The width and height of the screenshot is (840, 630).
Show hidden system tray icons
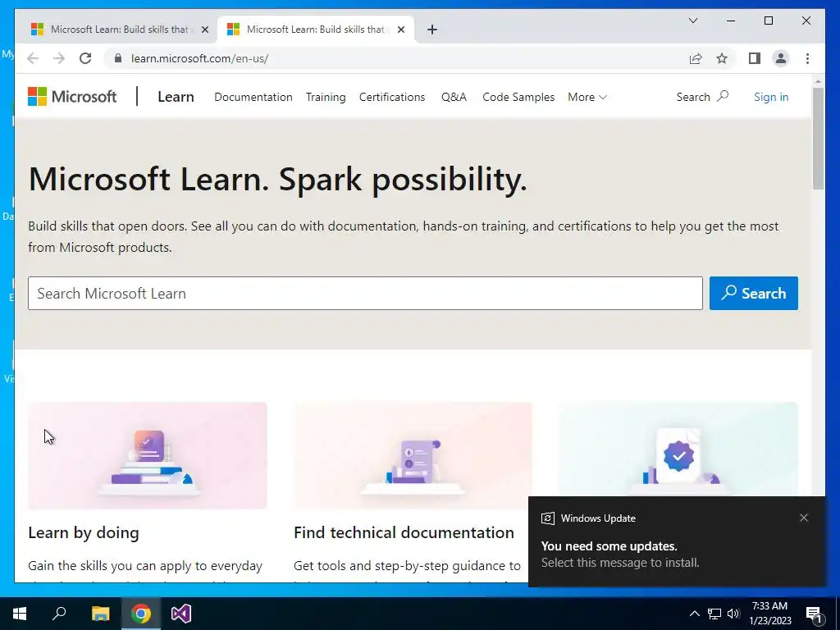click(694, 614)
